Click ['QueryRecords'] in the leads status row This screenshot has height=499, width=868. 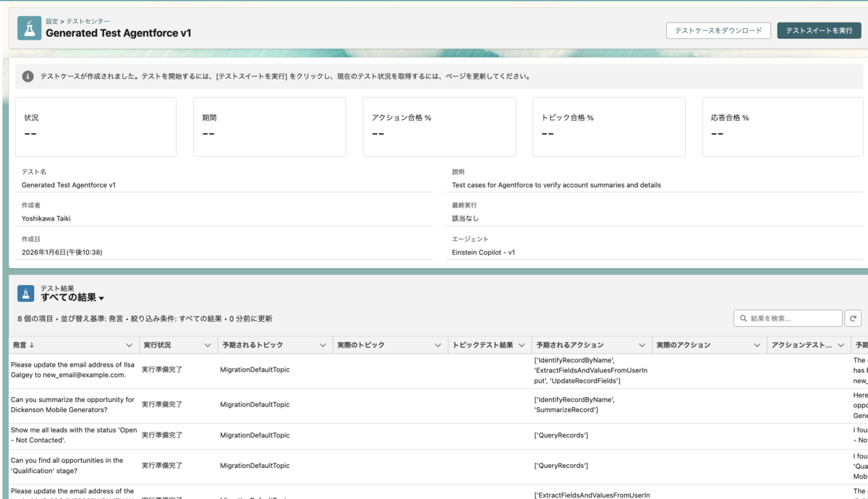(x=561, y=435)
